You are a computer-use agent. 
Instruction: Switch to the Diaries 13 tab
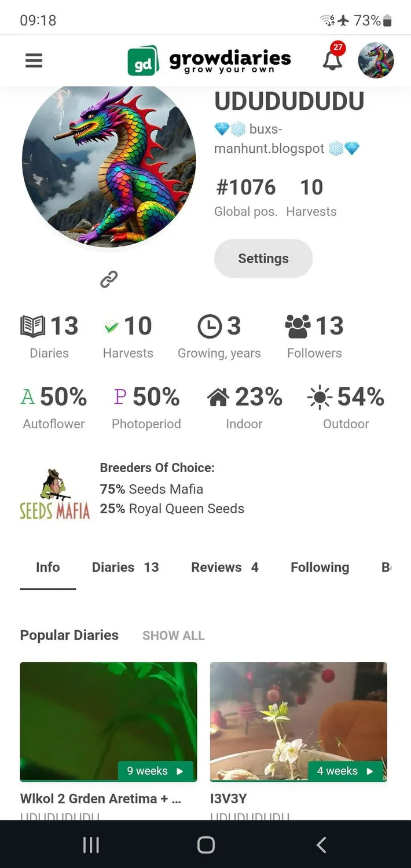click(125, 567)
